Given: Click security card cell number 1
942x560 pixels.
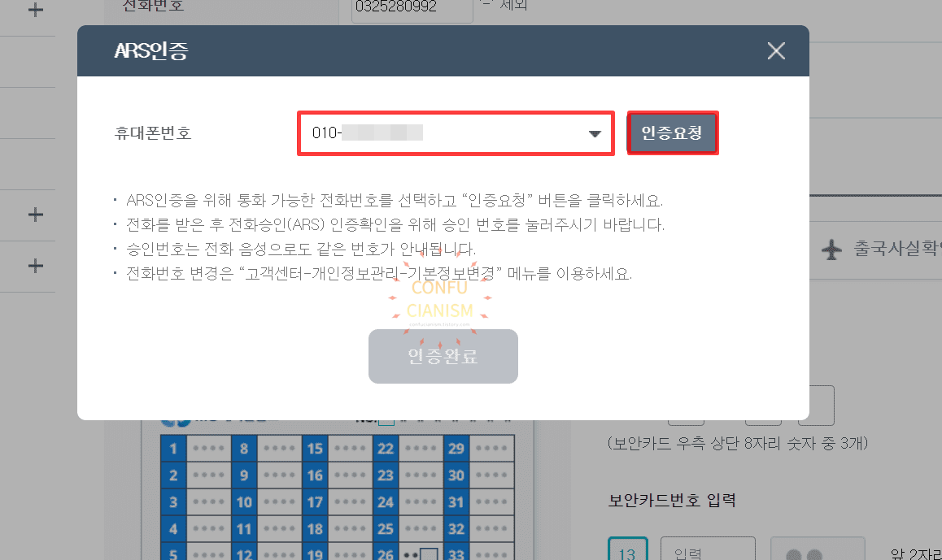Looking at the screenshot, I should click(x=173, y=449).
